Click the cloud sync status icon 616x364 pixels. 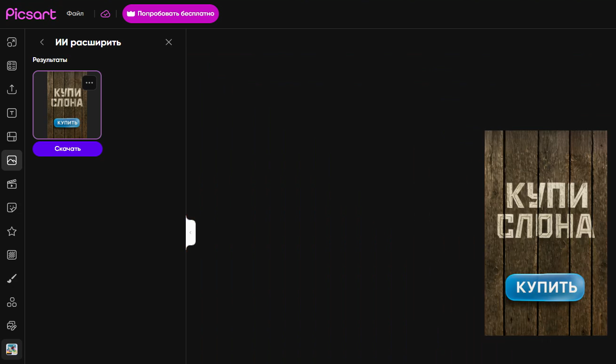(x=105, y=14)
